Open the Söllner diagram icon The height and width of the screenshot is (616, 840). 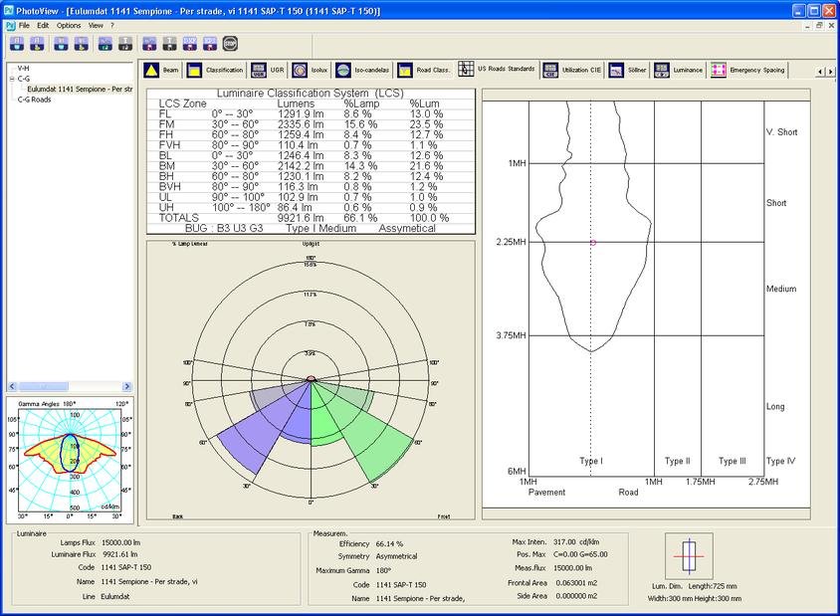[x=617, y=70]
